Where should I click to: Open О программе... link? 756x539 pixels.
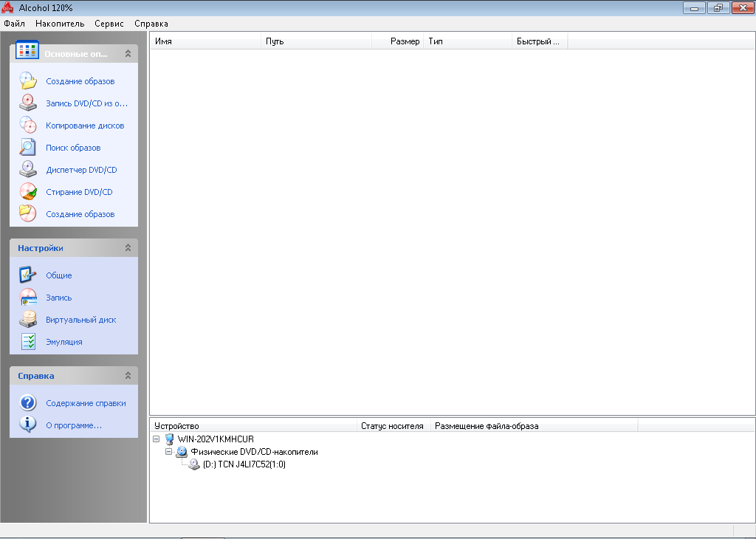click(74, 425)
